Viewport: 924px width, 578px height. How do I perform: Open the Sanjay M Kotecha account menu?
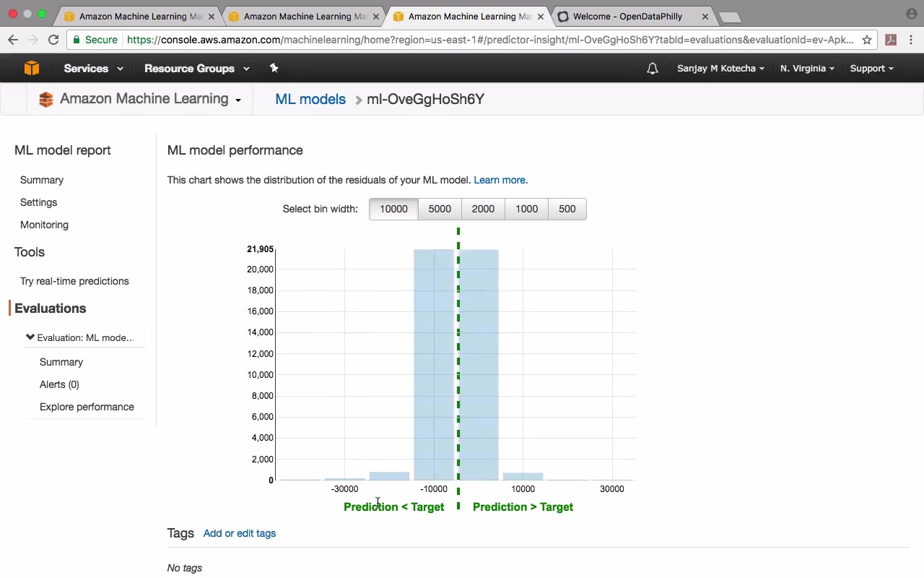coord(720,69)
